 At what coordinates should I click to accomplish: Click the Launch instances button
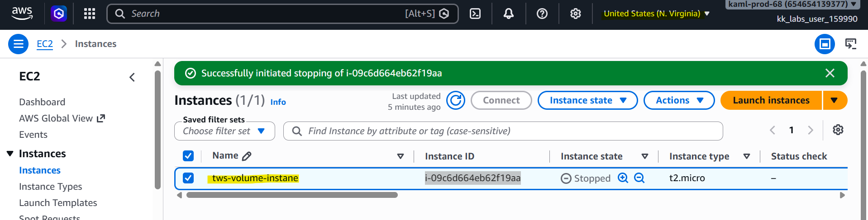click(x=771, y=100)
